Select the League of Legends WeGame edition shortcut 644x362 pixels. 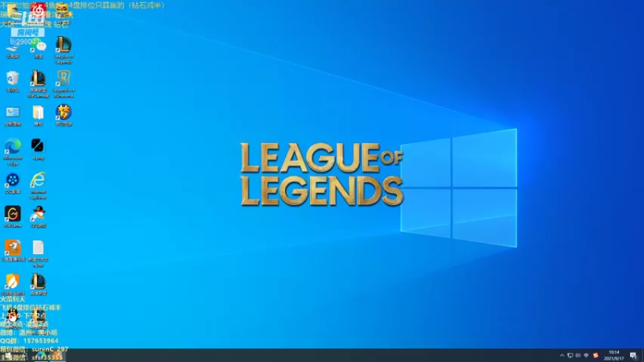[38, 84]
